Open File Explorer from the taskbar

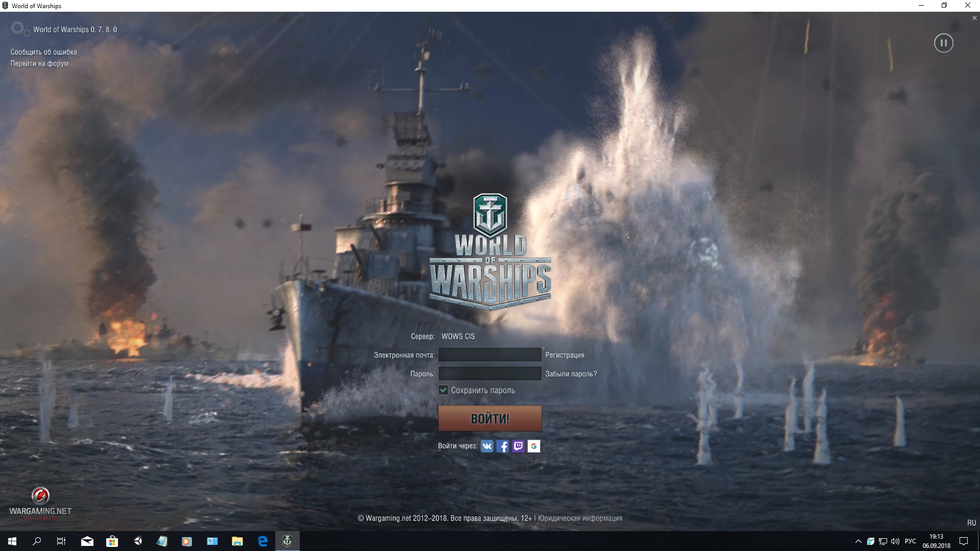[237, 541]
